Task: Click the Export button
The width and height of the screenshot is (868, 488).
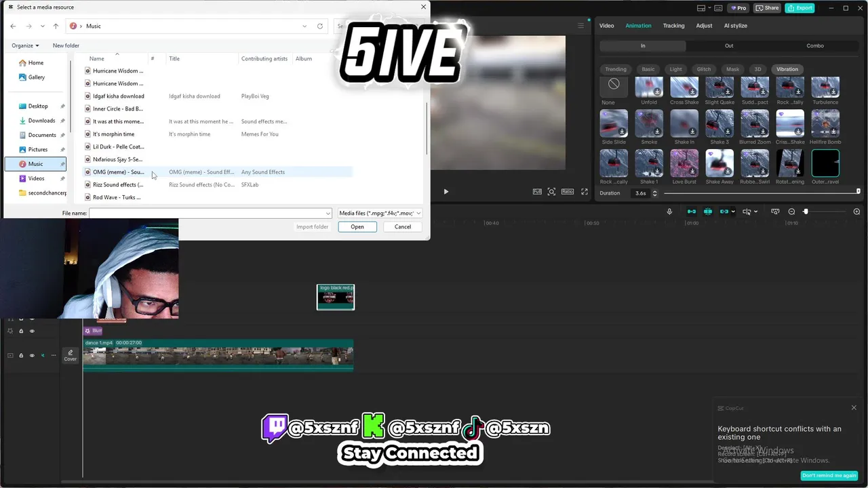Action: point(800,8)
